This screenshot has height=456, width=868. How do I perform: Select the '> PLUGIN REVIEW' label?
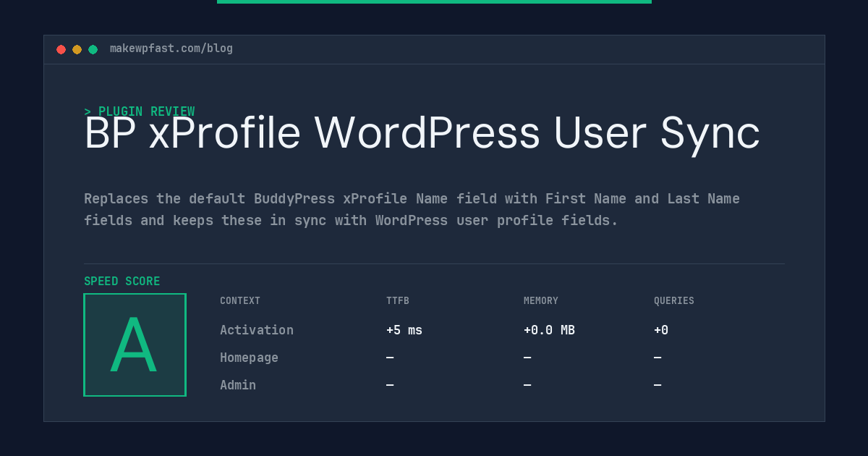pos(140,111)
